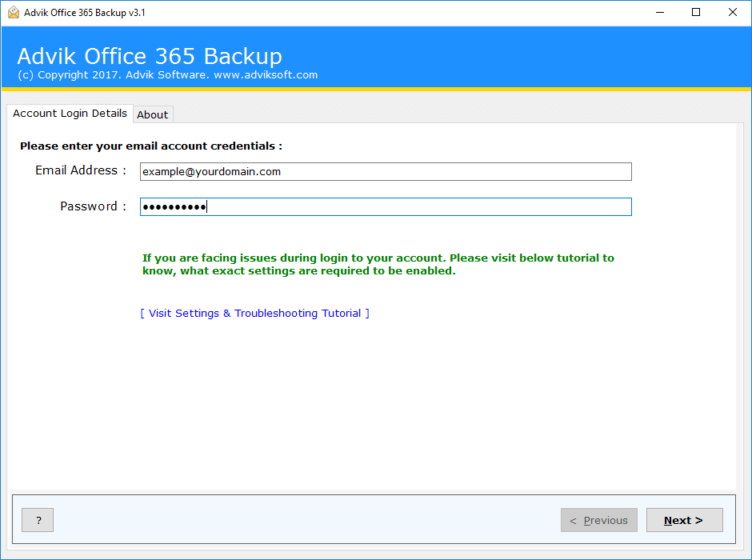Click the 'Please enter your email account credentials' heading

tap(151, 146)
